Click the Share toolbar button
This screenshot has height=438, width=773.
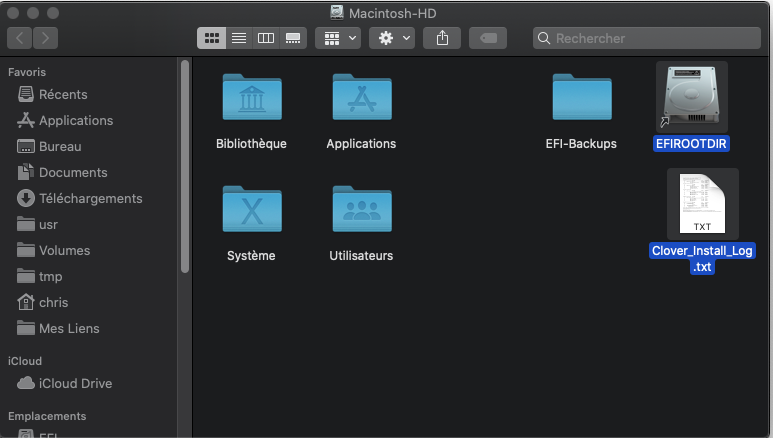coord(442,38)
